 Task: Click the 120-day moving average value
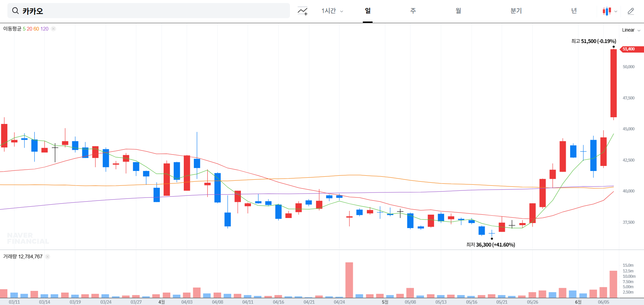(x=44, y=29)
